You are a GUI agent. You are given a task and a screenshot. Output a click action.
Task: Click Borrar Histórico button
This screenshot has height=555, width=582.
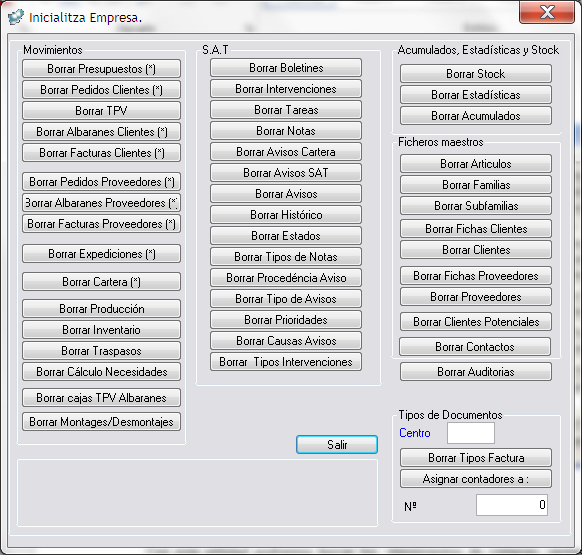point(286,215)
